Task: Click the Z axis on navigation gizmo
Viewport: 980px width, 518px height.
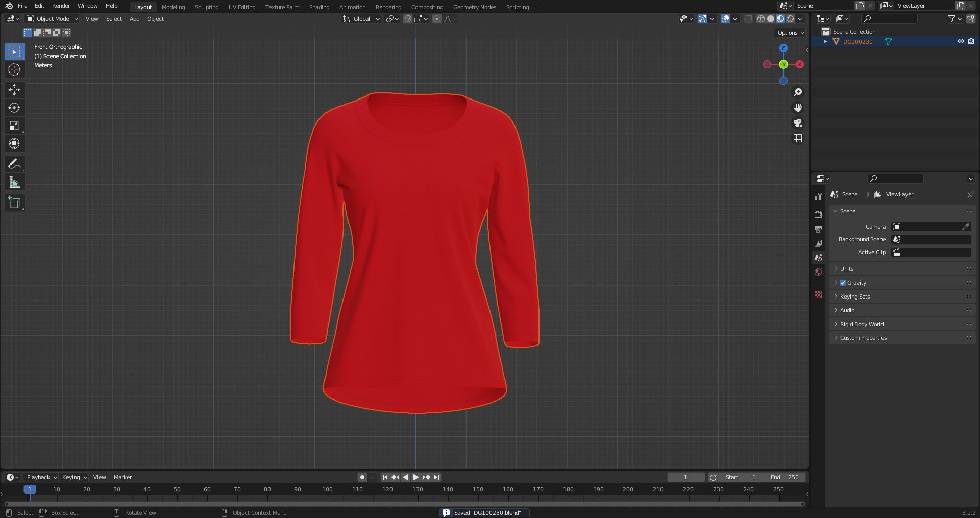Action: 783,48
